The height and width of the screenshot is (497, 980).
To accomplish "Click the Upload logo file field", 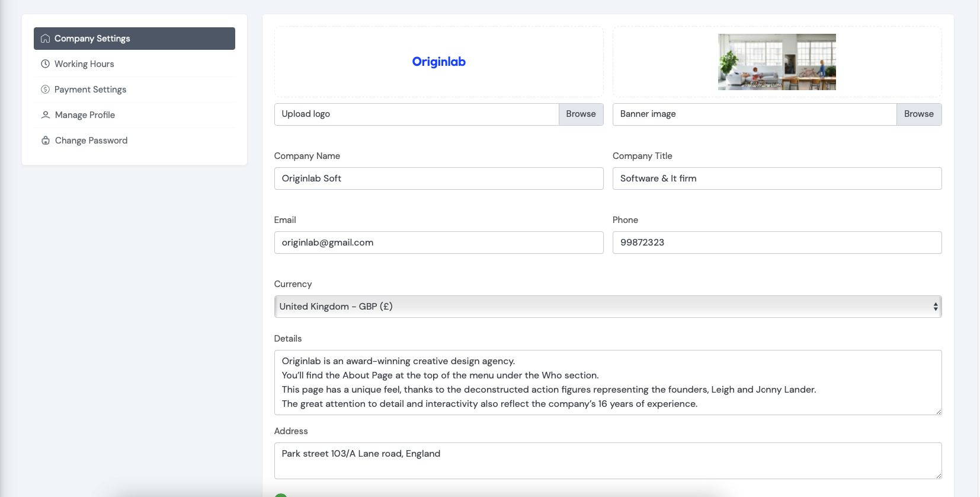I will [x=417, y=114].
